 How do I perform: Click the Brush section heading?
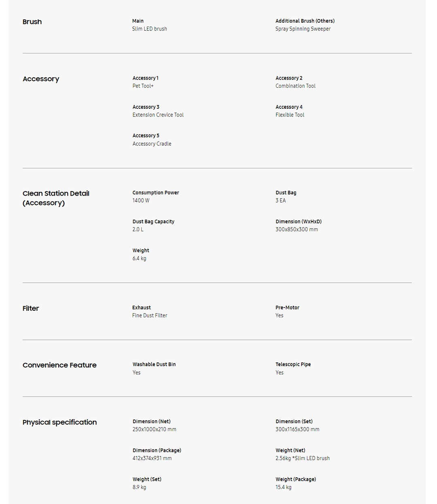pos(32,22)
